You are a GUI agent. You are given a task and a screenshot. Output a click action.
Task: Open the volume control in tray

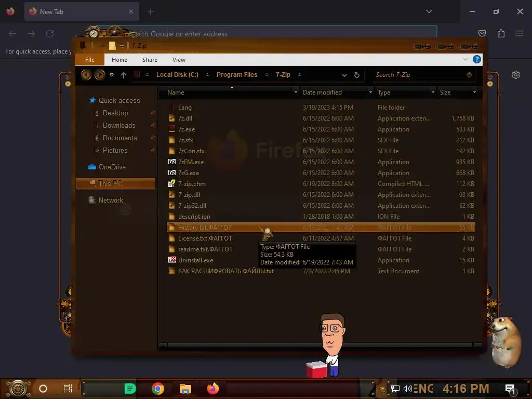pos(407,389)
